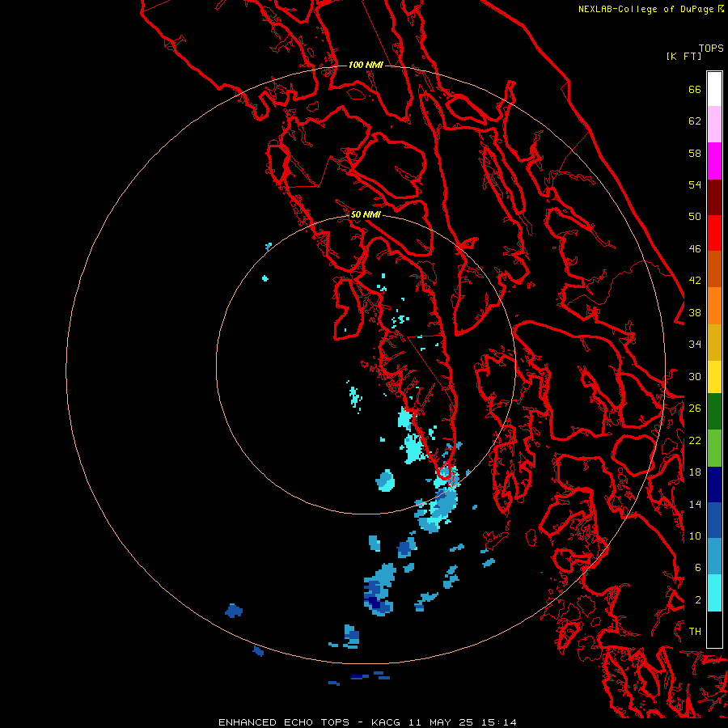Click the navy 14-18 kft legend swatch
This screenshot has height=728, width=728.
click(714, 485)
